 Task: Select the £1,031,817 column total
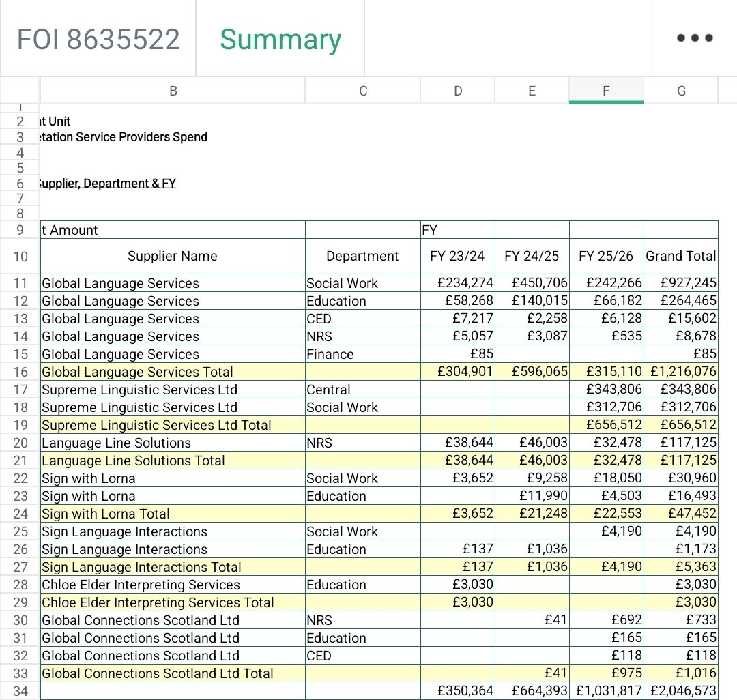pos(607,691)
